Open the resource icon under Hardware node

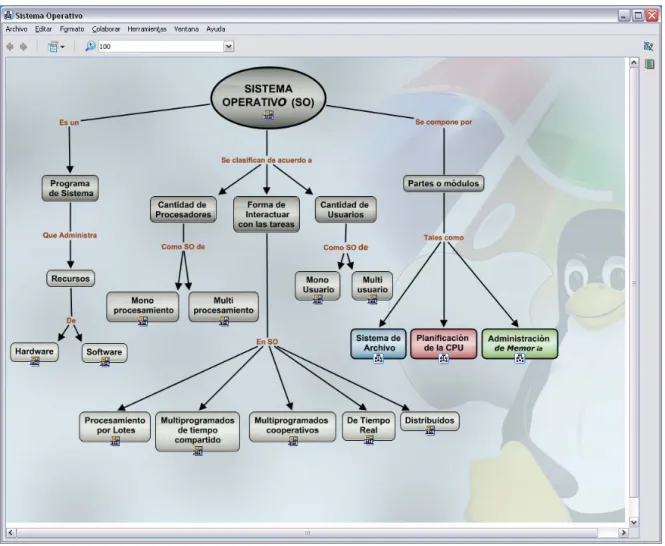[x=35, y=361]
